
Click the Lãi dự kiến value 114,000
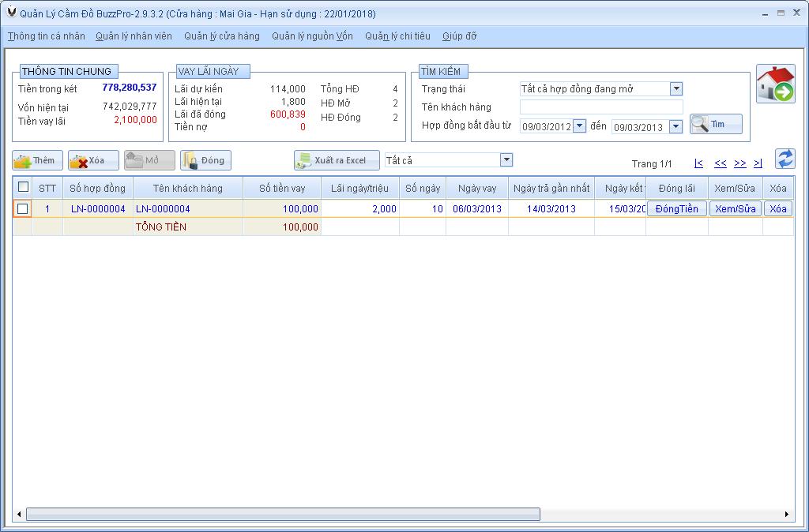pos(288,88)
